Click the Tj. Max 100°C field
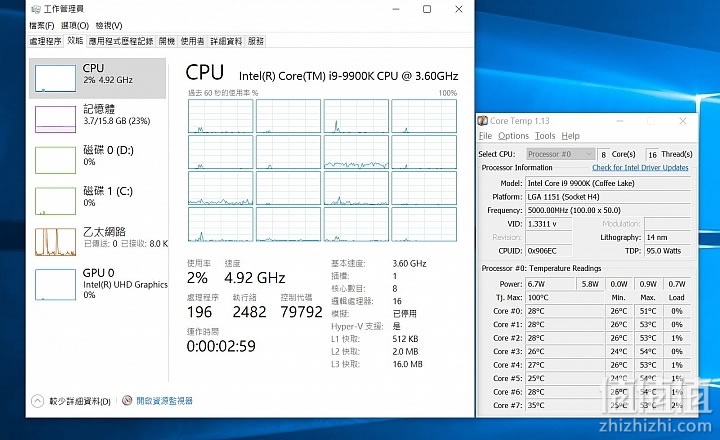Viewport: 720px width, 440px height. click(565, 298)
